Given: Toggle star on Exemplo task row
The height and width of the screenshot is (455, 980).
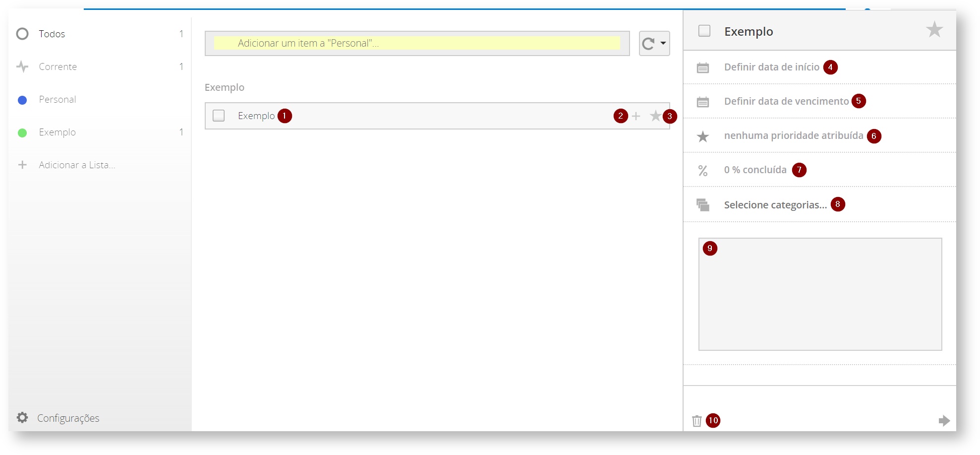Looking at the screenshot, I should 655,116.
